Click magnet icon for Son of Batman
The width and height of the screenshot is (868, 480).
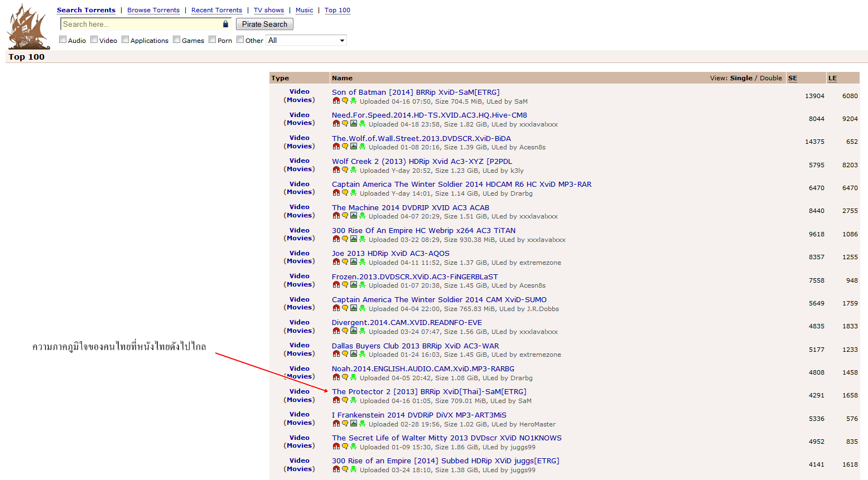click(336, 101)
